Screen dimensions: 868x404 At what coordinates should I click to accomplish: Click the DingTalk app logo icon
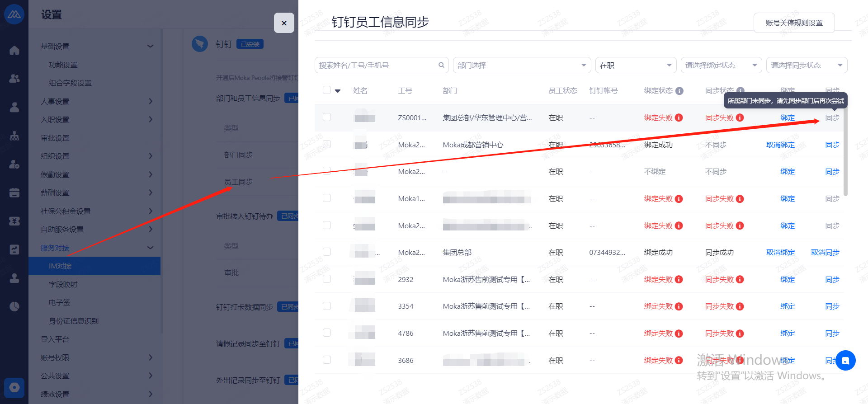[200, 44]
